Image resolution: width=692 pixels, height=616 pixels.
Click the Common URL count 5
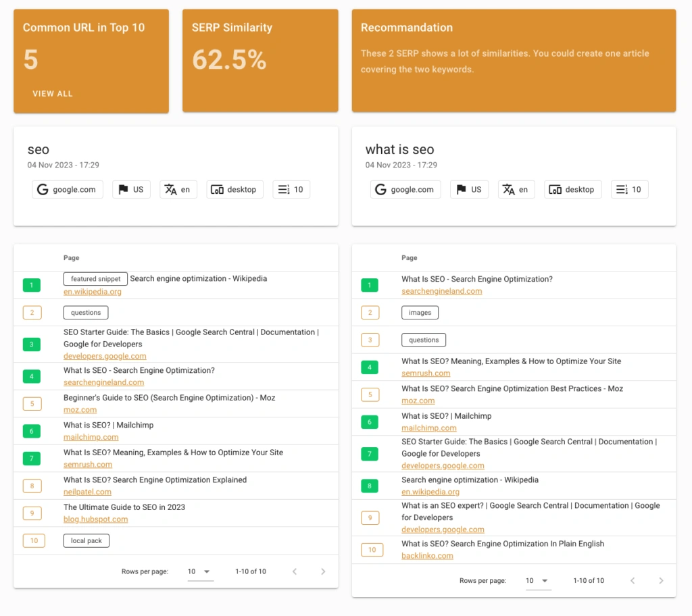(x=30, y=59)
